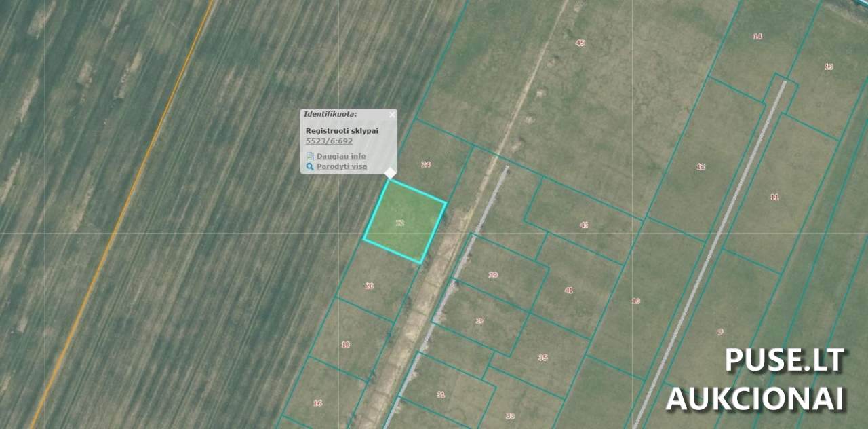Click parcel 43 on the map
Viewport: 868px width, 429px height.
(x=584, y=225)
